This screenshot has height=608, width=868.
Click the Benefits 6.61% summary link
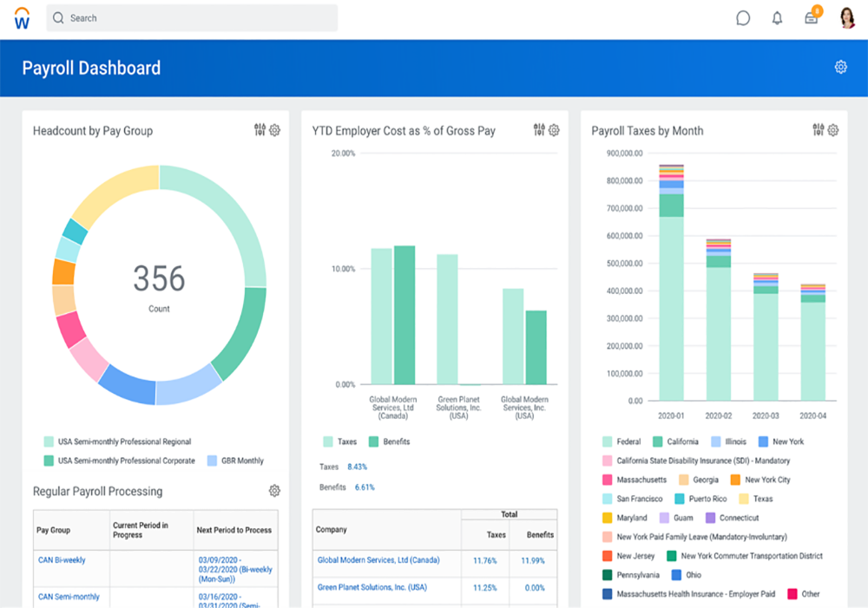point(365,487)
